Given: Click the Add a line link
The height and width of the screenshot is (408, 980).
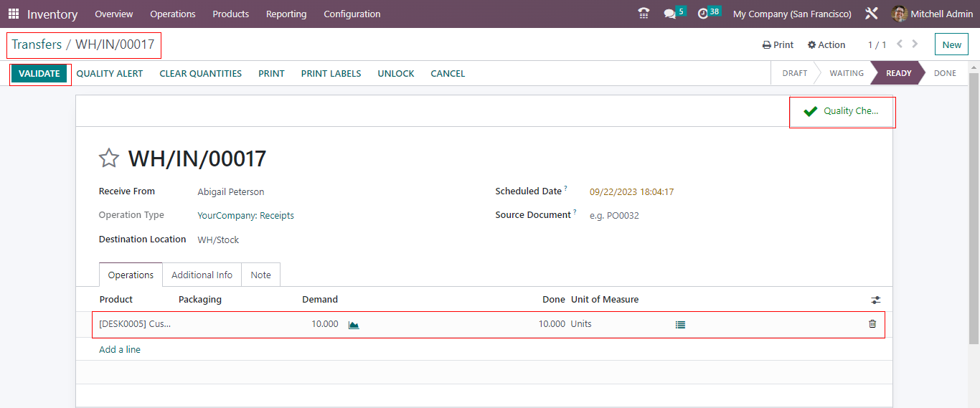Looking at the screenshot, I should pos(120,350).
